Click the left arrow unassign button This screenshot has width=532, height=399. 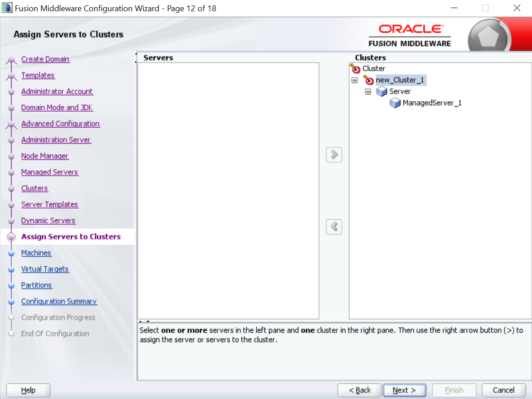[x=334, y=226]
